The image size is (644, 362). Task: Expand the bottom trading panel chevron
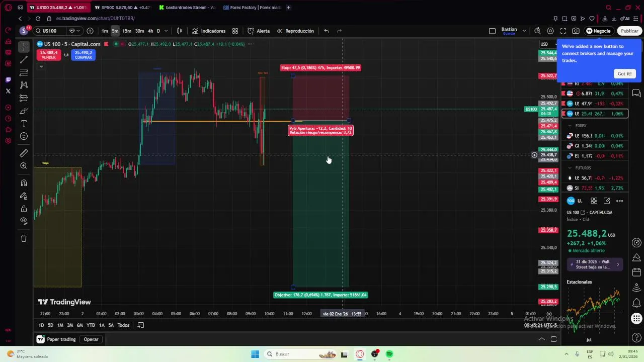tap(542, 339)
